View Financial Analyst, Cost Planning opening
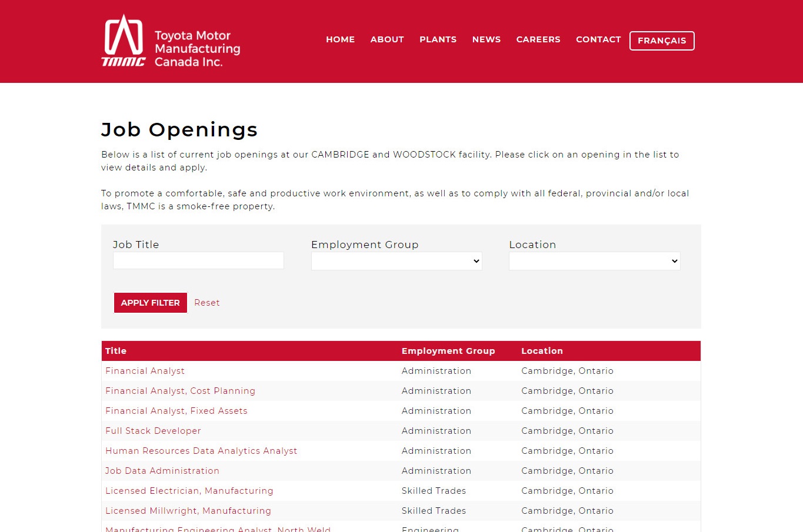The image size is (803, 532). click(x=180, y=391)
